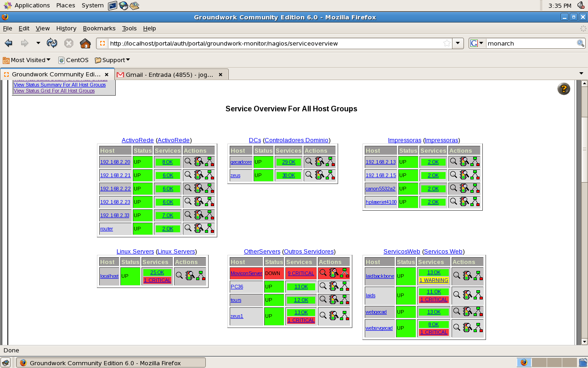View service details icon for laids

click(467, 295)
